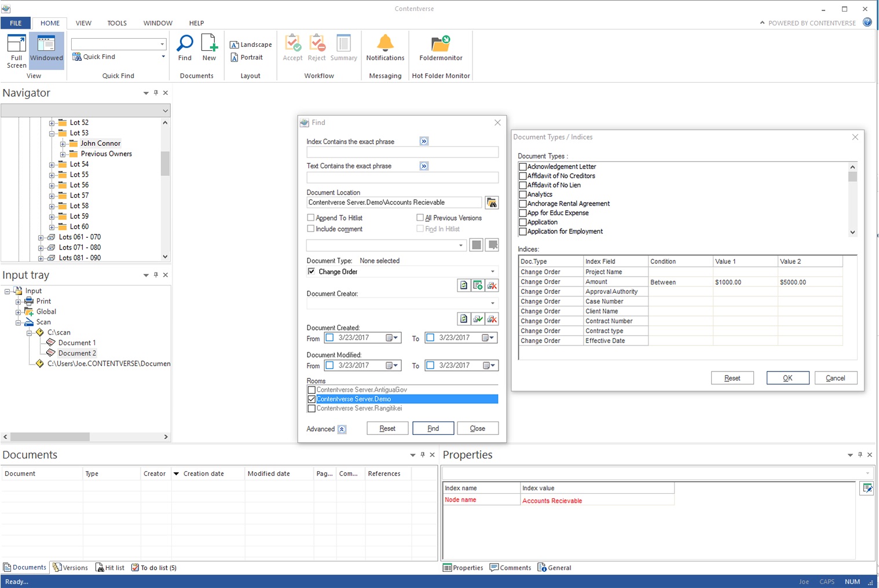Screen dimensions: 879x588
Task: Click Cancel in Document Types / Indices
Action: click(836, 378)
